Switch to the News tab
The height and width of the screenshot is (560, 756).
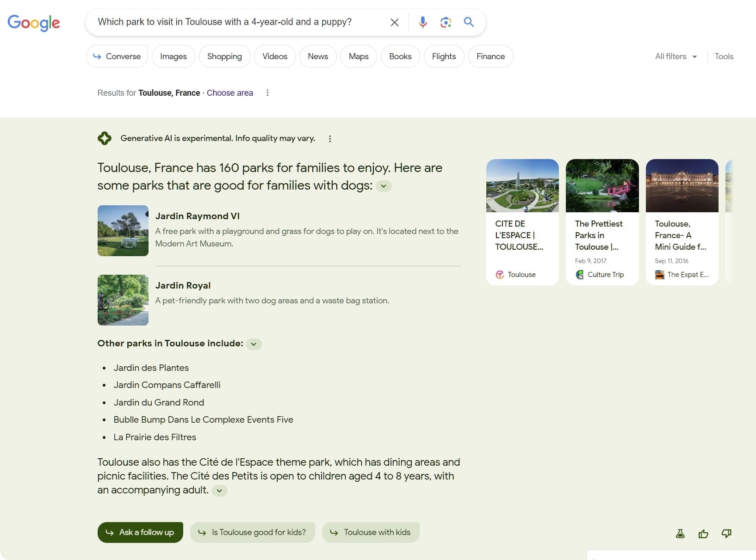(x=318, y=56)
